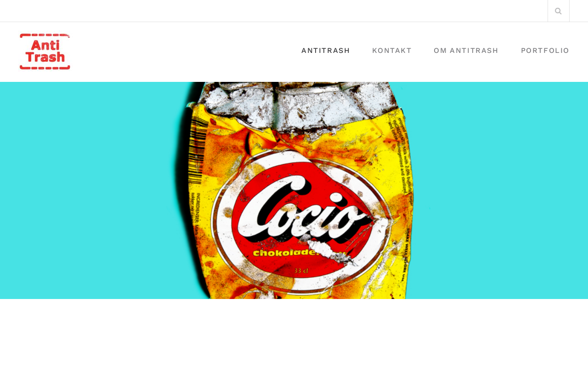Open the PORTFOLIO menu link

click(x=545, y=51)
